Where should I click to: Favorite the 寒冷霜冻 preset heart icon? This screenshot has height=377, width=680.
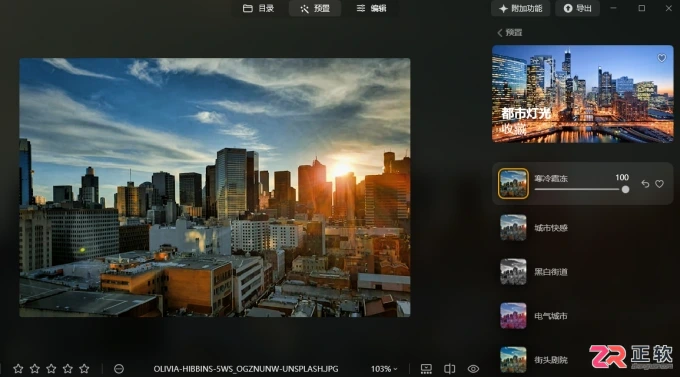(659, 184)
